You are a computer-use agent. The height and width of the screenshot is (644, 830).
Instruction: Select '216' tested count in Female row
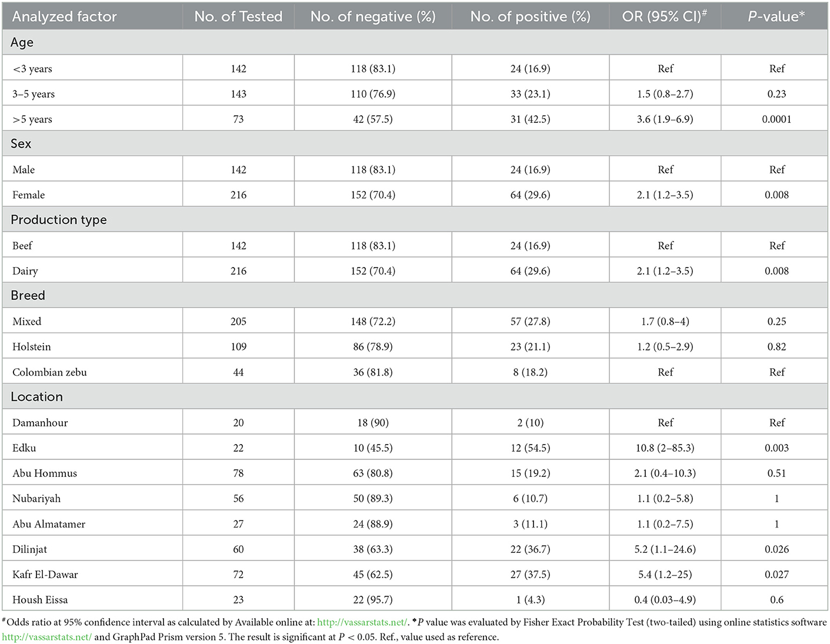tap(238, 195)
